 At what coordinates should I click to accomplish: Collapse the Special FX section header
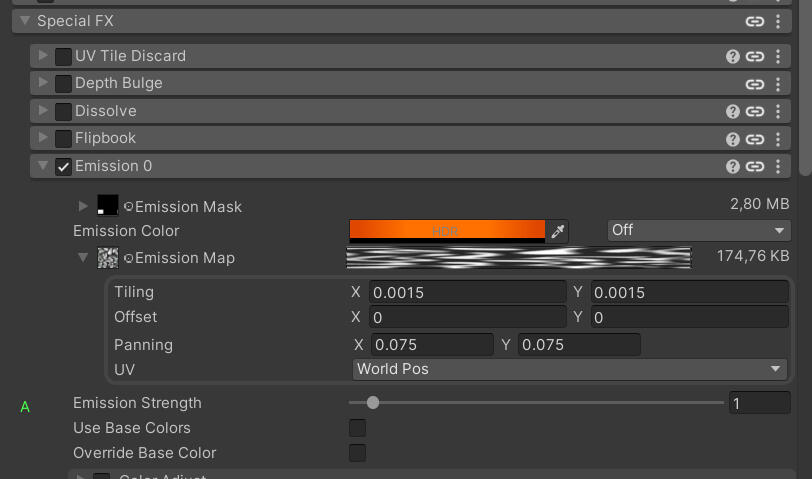(25, 20)
